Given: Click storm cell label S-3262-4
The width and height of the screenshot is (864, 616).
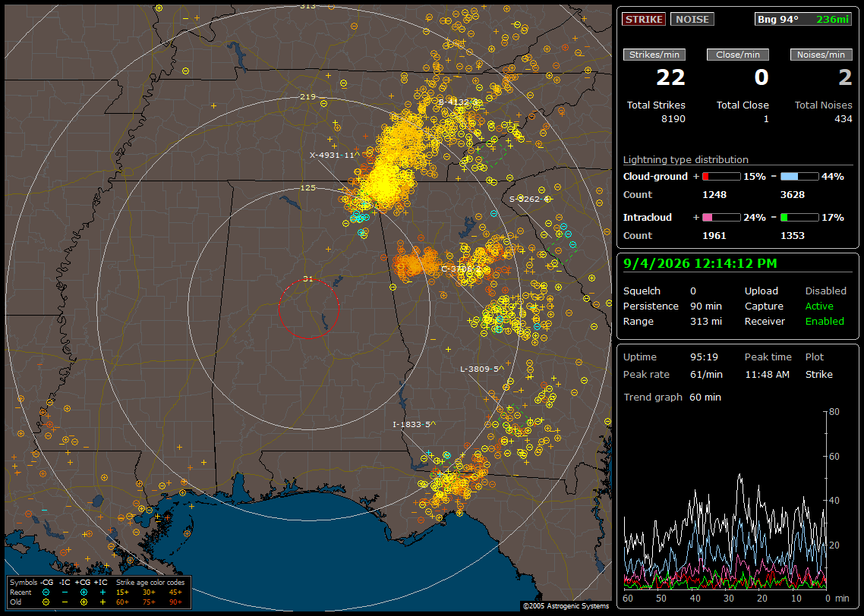Looking at the screenshot, I should pyautogui.click(x=529, y=200).
